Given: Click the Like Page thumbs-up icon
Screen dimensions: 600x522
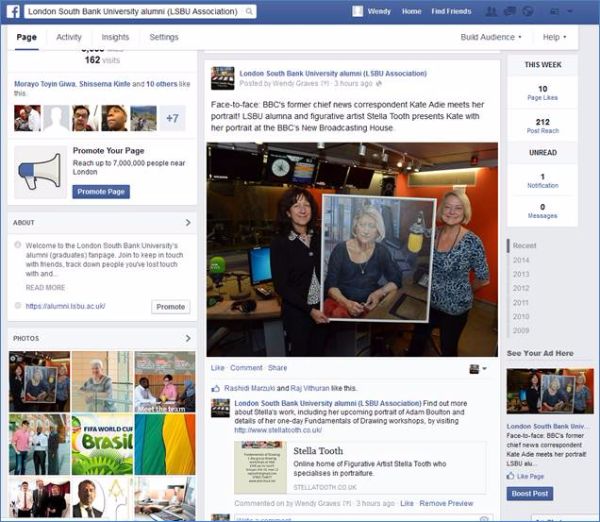Looking at the screenshot, I should [510, 476].
